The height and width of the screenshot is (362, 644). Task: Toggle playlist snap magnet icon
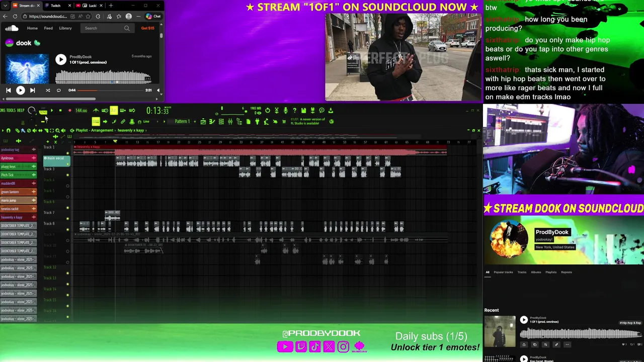coord(9,131)
